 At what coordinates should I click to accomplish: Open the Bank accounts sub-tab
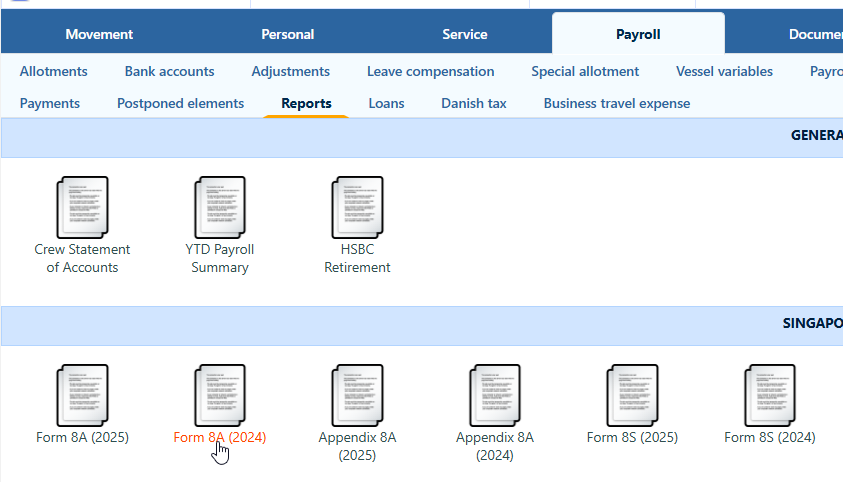click(169, 71)
